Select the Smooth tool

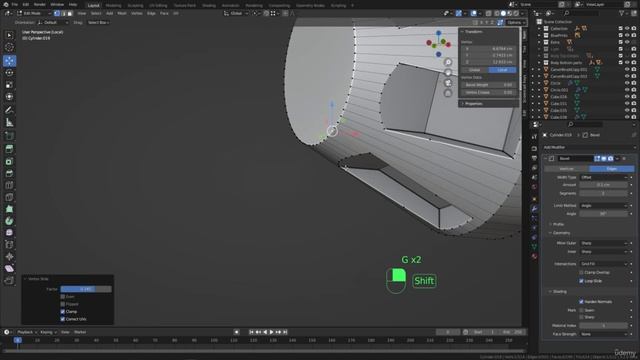tap(9, 233)
